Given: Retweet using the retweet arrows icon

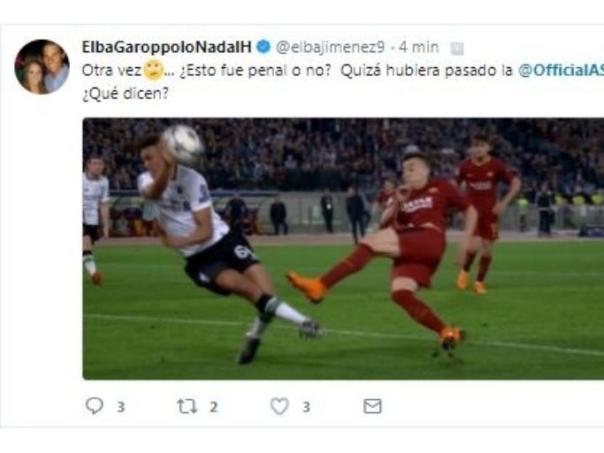Looking at the screenshot, I should [187, 406].
